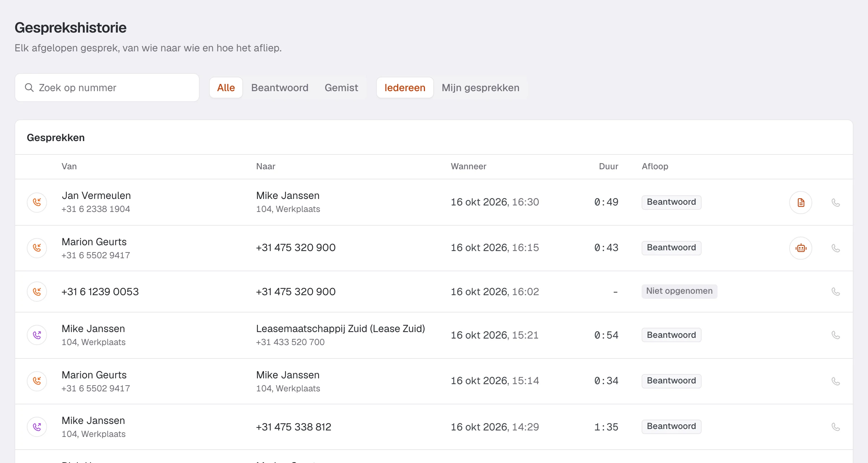This screenshot has height=463, width=868.
Task: Filter calls by Beantwoord
Action: click(280, 88)
